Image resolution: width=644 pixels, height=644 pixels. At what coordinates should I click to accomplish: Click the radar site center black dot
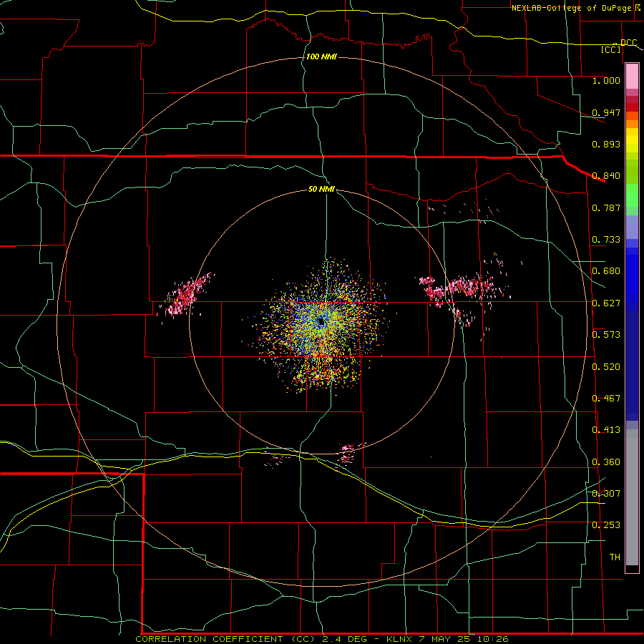click(321, 322)
